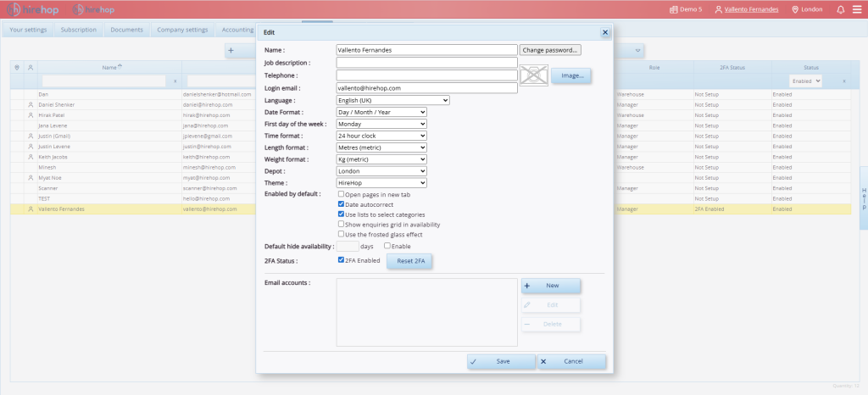Clear the Name column filter with x
Viewport: 868px width, 395px height.
tap(175, 81)
